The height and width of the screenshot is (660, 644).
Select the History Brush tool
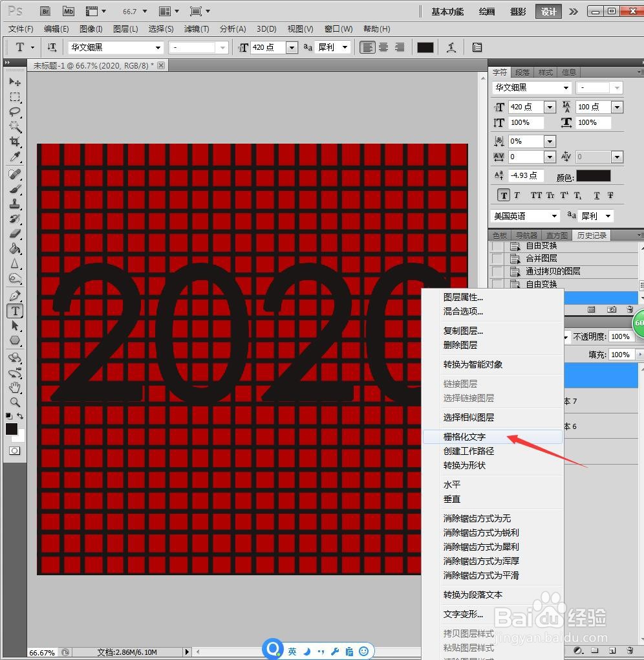coord(15,219)
